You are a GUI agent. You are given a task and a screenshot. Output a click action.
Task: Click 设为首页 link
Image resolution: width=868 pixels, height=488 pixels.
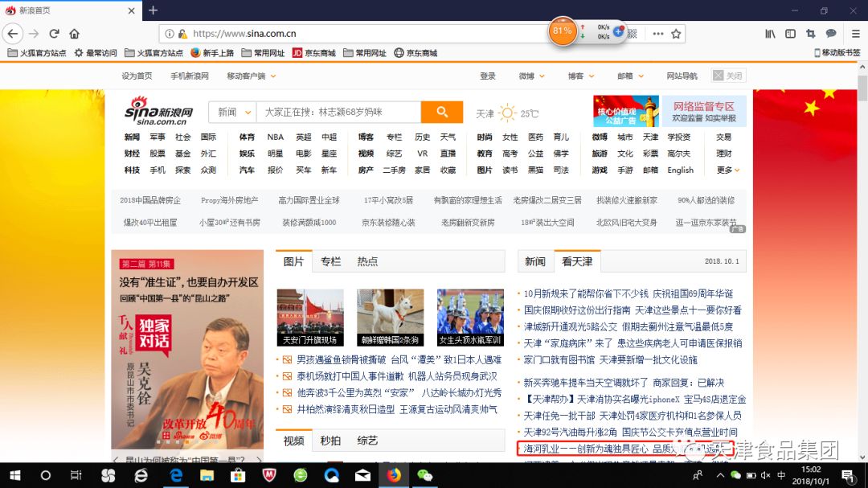(x=137, y=76)
